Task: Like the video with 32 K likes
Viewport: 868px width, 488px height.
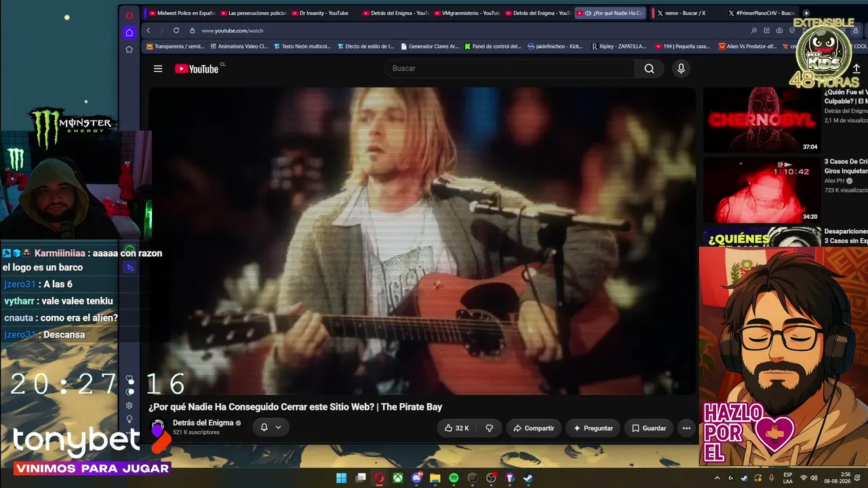Action: click(456, 428)
